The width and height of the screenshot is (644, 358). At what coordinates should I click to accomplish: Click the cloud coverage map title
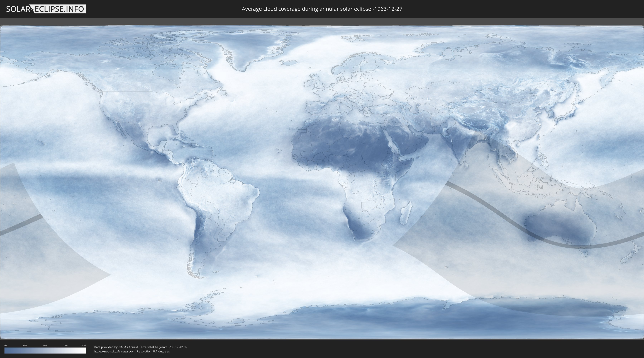322,9
